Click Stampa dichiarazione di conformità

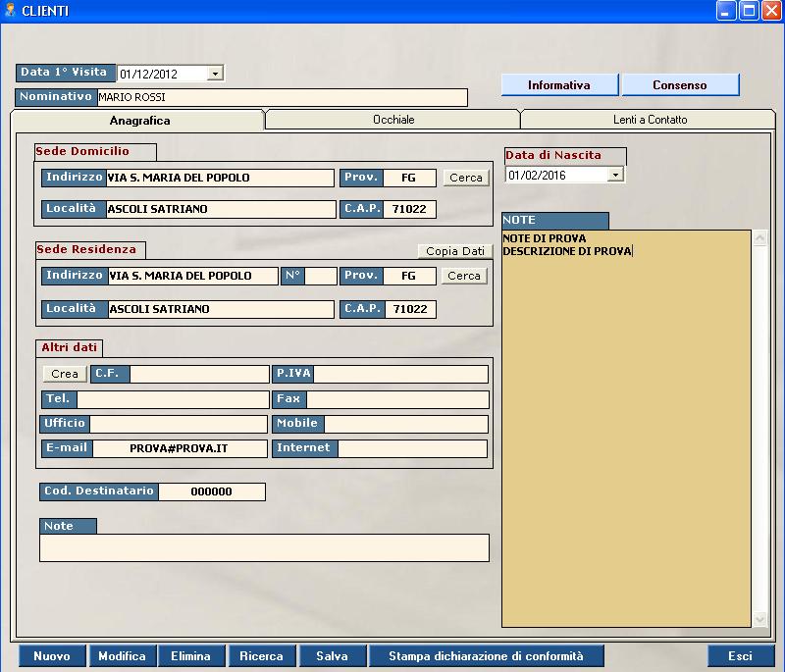[486, 656]
